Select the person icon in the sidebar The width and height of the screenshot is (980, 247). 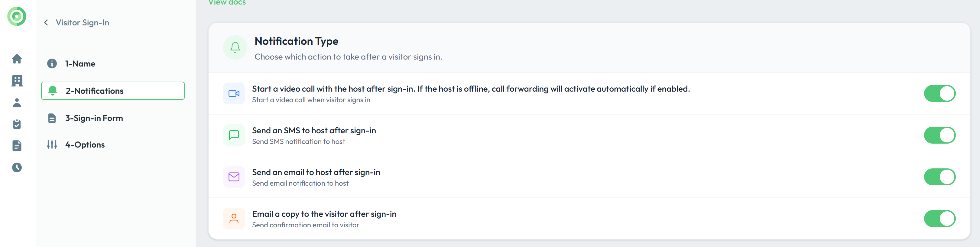coord(17,103)
